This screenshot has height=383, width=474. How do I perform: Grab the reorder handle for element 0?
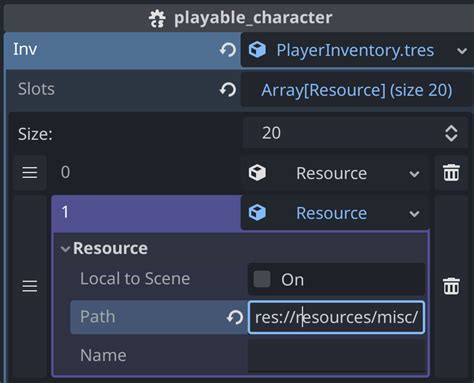pos(30,173)
